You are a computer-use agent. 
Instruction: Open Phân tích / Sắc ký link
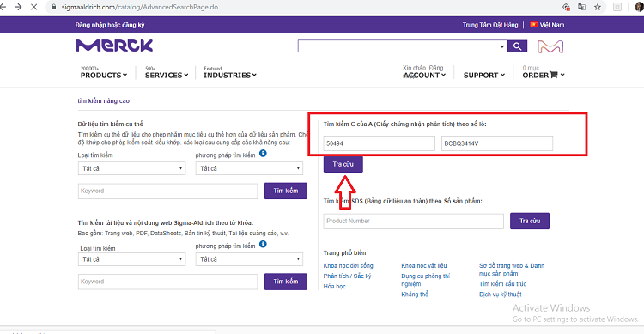(x=347, y=276)
